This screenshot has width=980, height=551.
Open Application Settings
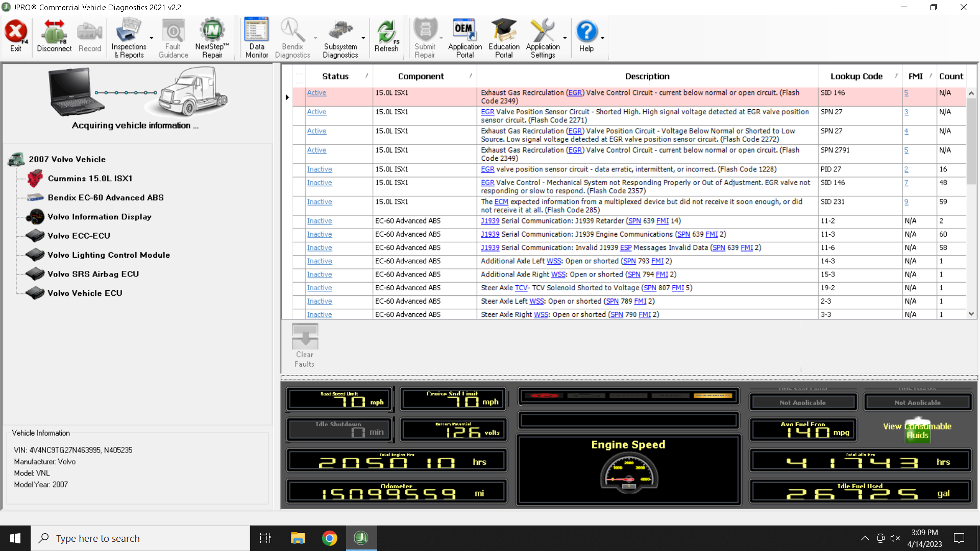[x=543, y=38]
